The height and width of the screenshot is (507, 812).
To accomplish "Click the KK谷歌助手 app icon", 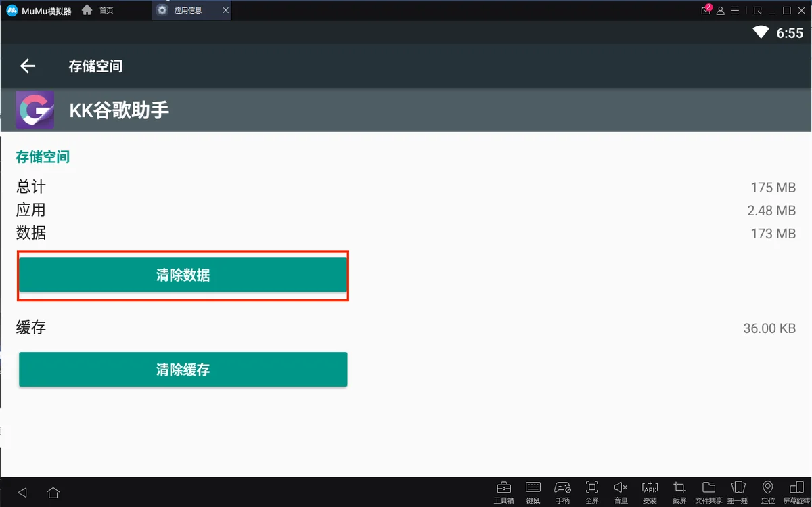I will tap(35, 110).
